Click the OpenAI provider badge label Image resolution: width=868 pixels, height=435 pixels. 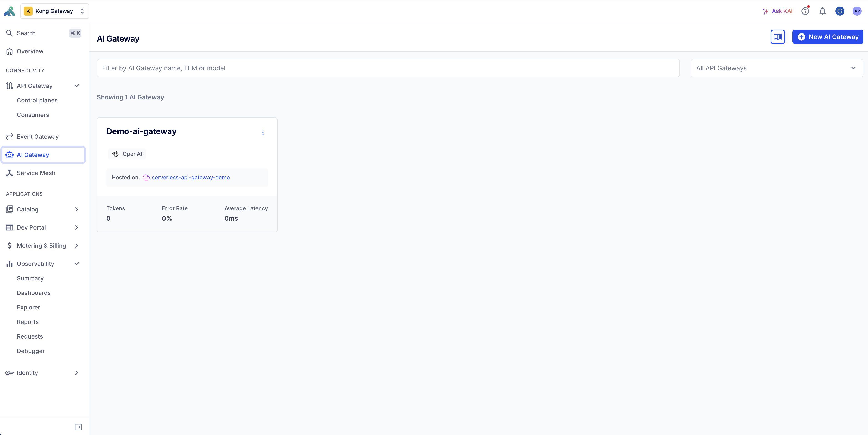coord(132,154)
